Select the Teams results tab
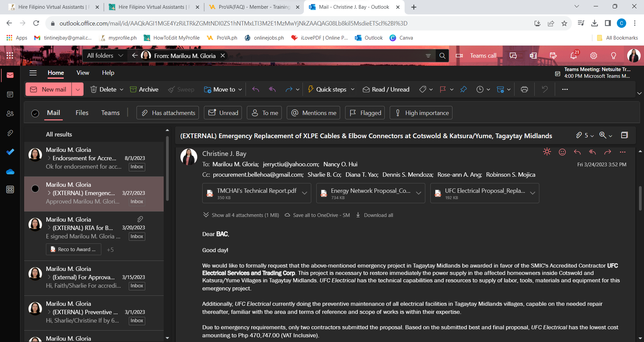This screenshot has height=342, width=644. click(110, 113)
